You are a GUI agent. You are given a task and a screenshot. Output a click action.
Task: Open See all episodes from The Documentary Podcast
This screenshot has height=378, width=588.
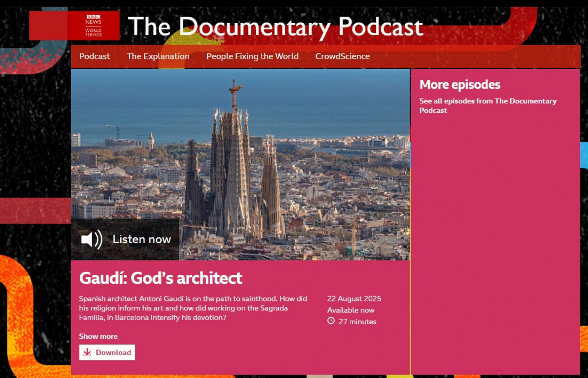[x=488, y=105]
